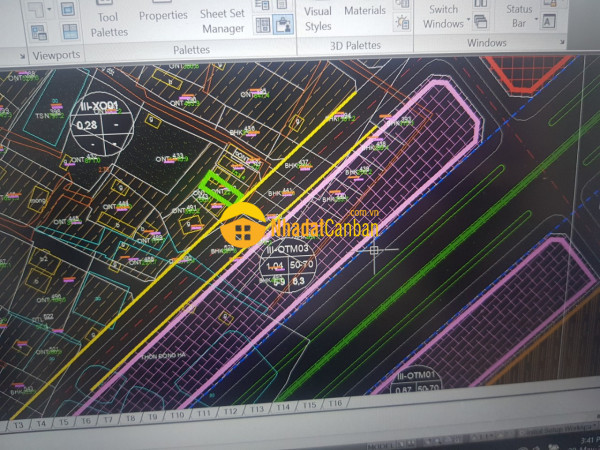The width and height of the screenshot is (600, 450).
Task: Switch to layout tab T10
Action: tap(177, 414)
